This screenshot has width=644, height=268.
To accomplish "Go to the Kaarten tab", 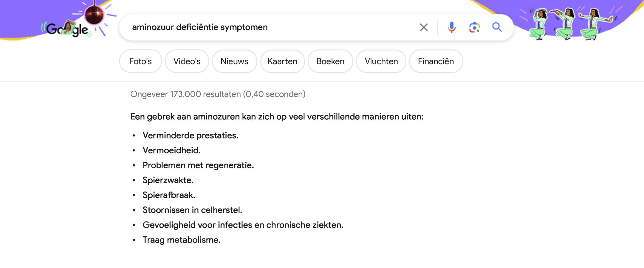I will click(x=282, y=61).
